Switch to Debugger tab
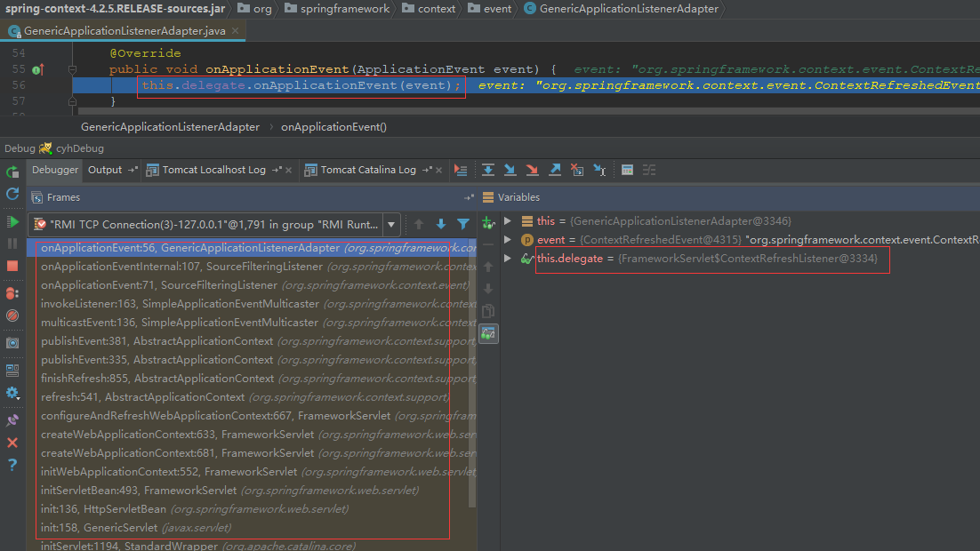 (55, 170)
